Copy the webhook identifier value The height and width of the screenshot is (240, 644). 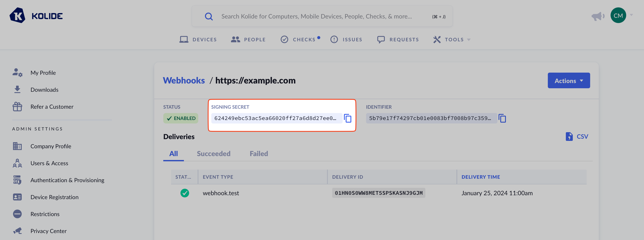pos(502,118)
